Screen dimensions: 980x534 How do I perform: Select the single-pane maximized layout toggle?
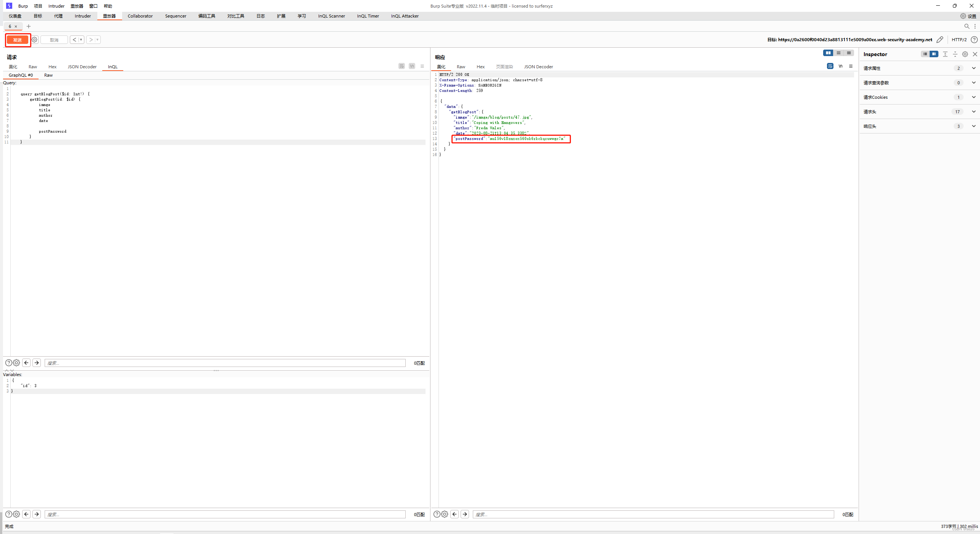(x=849, y=53)
